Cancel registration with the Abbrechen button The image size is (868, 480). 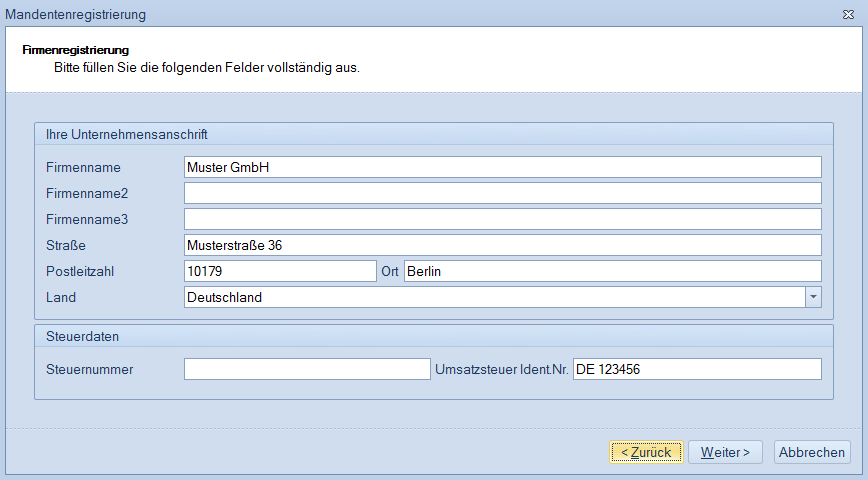point(812,452)
